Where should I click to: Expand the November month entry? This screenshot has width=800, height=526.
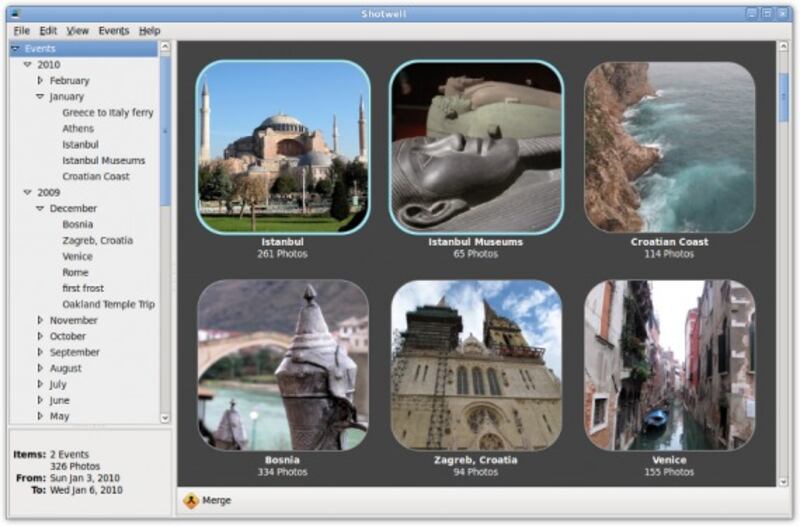tap(40, 321)
